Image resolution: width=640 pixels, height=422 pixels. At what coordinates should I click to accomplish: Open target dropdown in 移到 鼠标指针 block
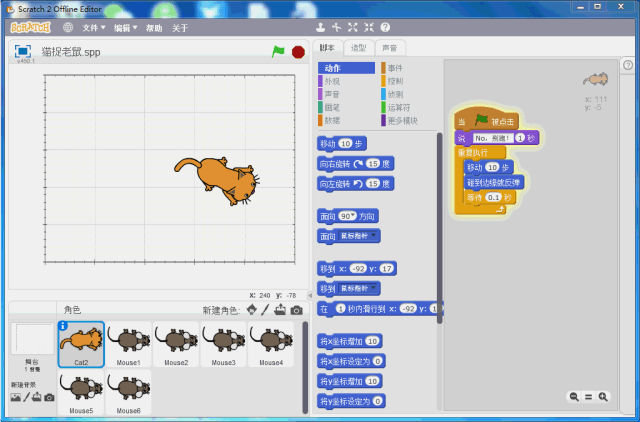tap(373, 288)
